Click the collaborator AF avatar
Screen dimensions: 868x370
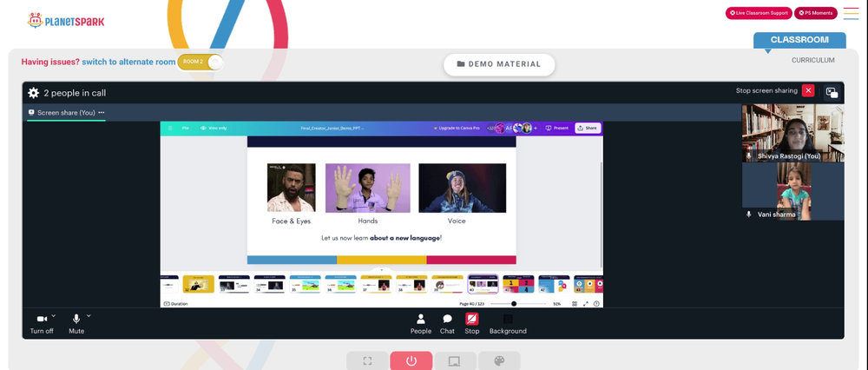[x=510, y=128]
